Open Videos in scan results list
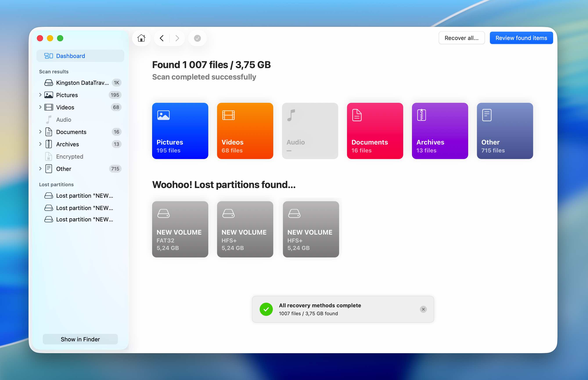 click(80, 107)
